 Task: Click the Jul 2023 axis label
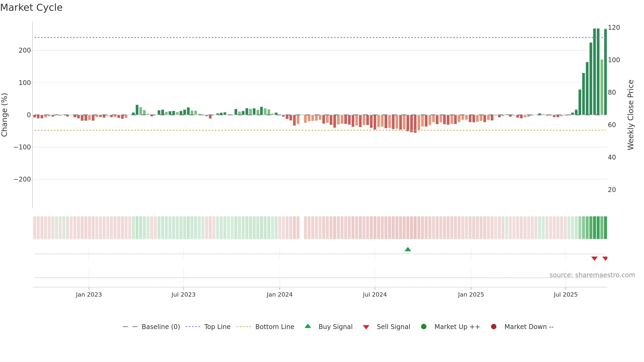tap(184, 295)
